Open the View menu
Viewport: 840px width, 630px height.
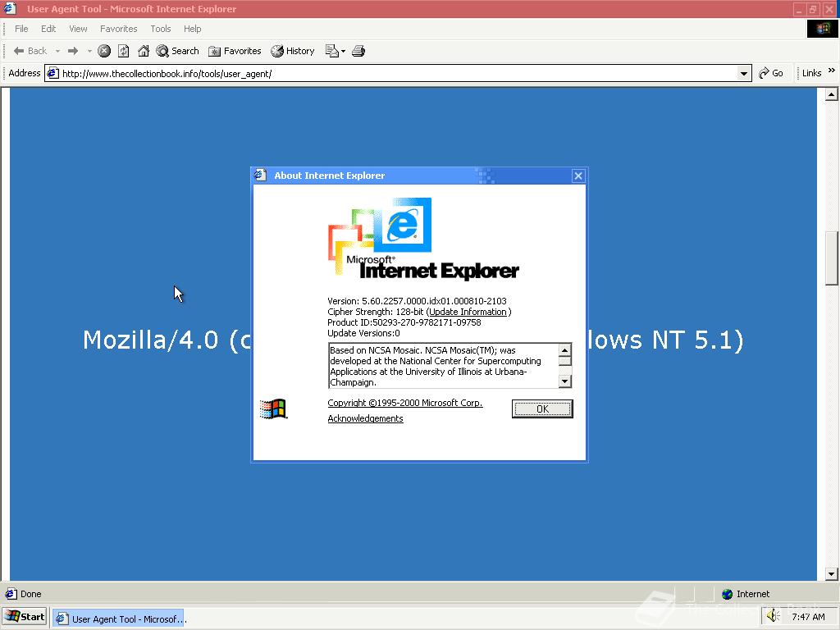(x=78, y=29)
